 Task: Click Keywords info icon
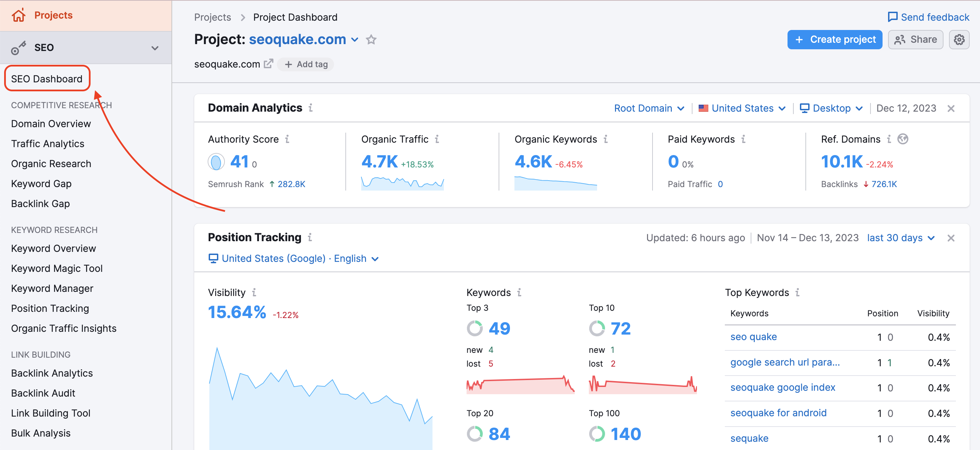tap(519, 293)
